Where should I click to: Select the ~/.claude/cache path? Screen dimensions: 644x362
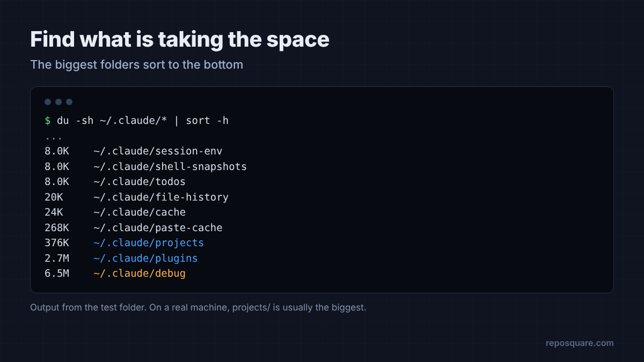140,212
